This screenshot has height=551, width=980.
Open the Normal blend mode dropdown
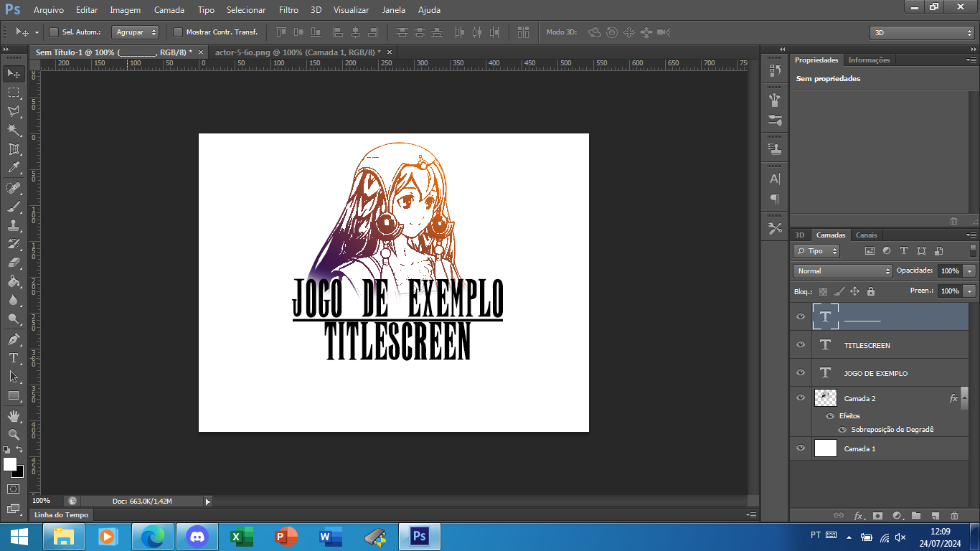click(x=843, y=271)
